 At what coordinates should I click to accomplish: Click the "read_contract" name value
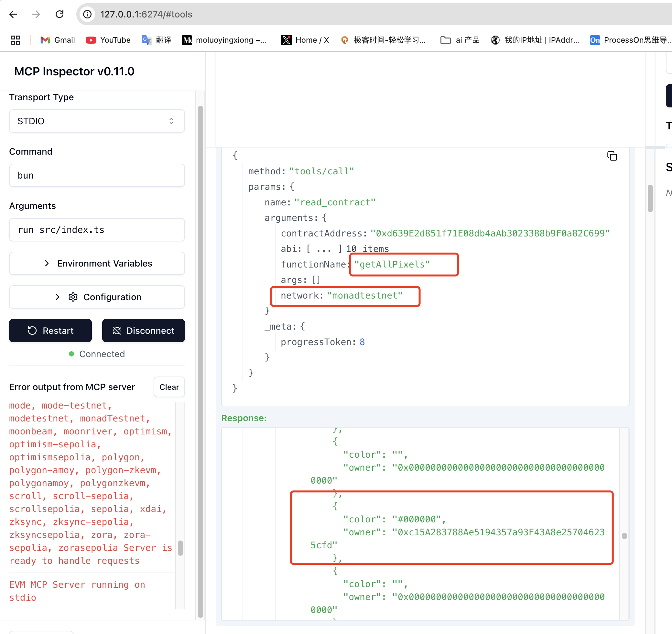pos(335,202)
